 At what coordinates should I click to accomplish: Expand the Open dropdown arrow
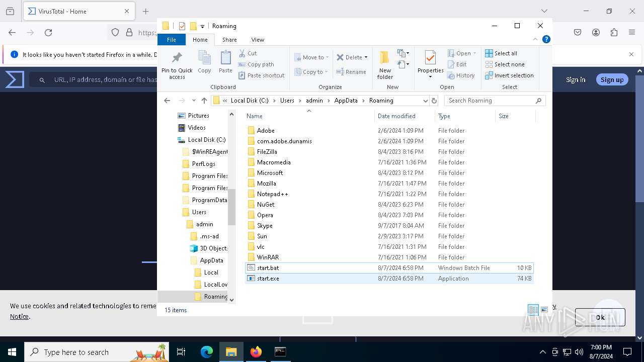point(474,53)
